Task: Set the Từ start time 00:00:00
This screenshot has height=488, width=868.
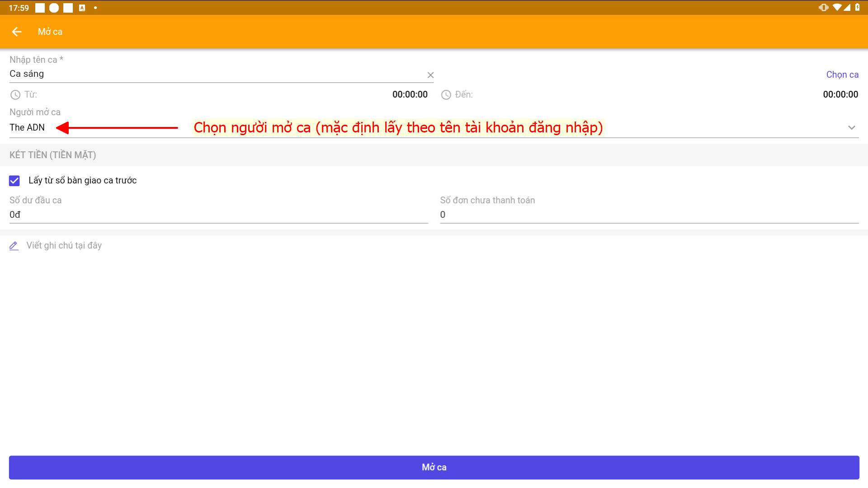Action: pyautogui.click(x=410, y=95)
